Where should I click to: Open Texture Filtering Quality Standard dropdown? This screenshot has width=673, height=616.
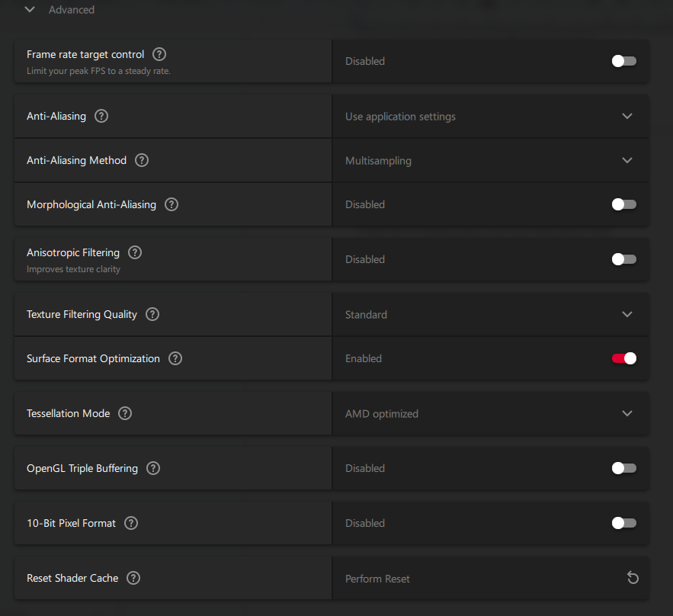[490, 315]
